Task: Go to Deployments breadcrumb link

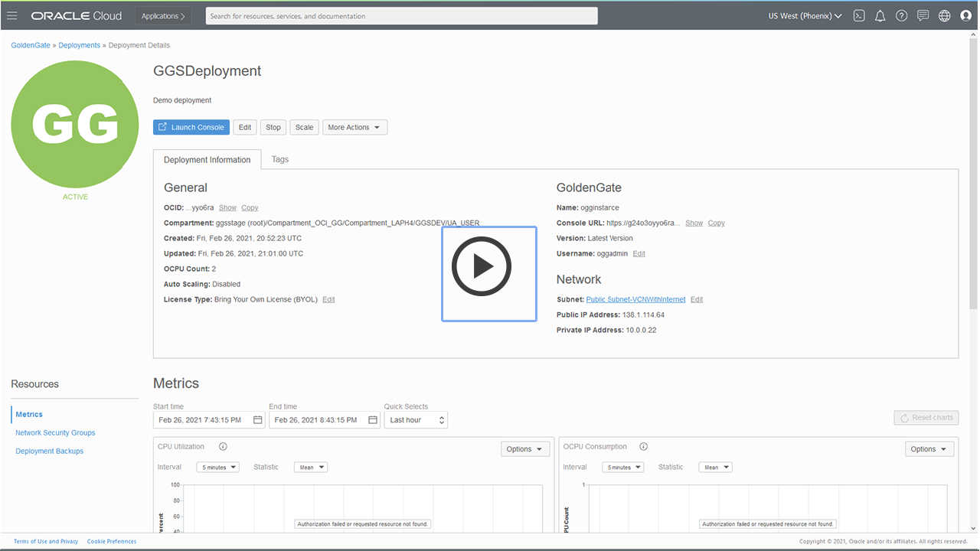Action: pyautogui.click(x=80, y=46)
